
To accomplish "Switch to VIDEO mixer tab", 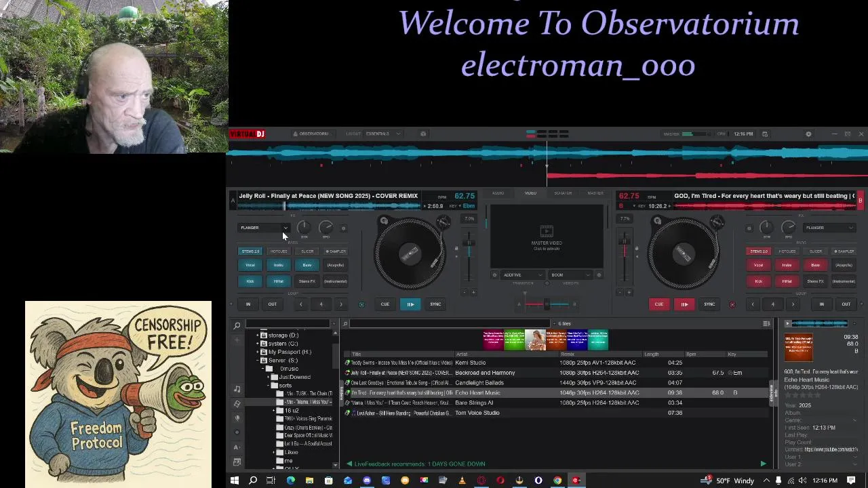I will tap(530, 193).
